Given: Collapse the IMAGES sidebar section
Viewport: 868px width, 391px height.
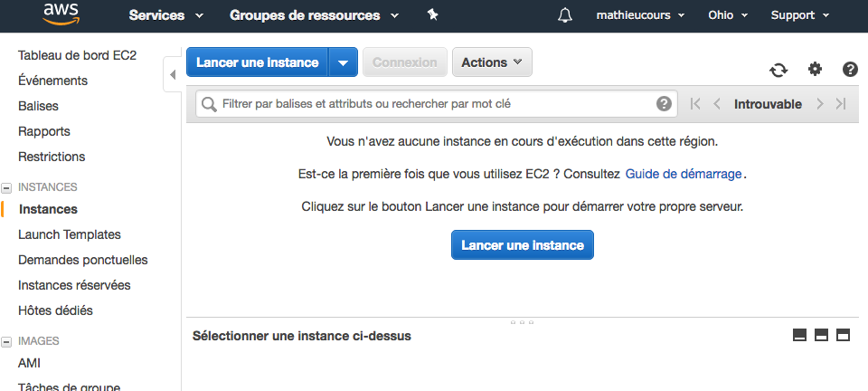Looking at the screenshot, I should [6, 341].
